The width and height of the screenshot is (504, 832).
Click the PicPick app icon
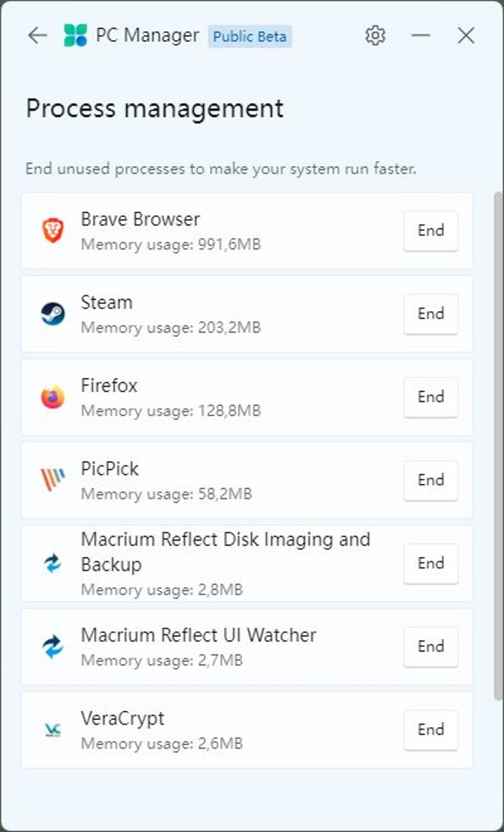tap(52, 480)
